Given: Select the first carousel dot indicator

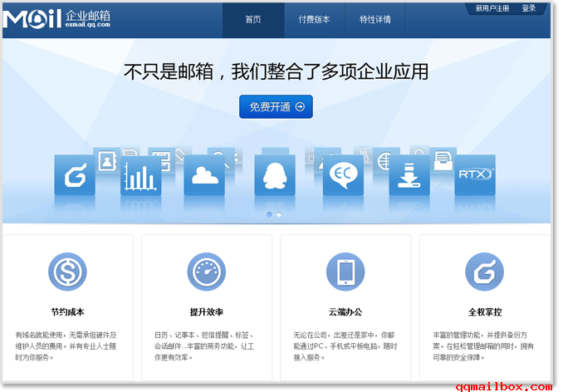Looking at the screenshot, I should 269,214.
